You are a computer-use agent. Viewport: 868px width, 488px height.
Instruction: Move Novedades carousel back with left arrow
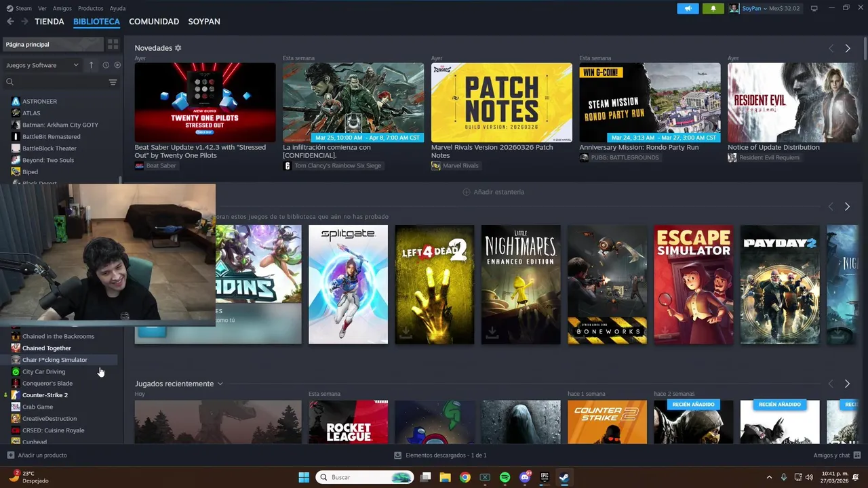831,48
